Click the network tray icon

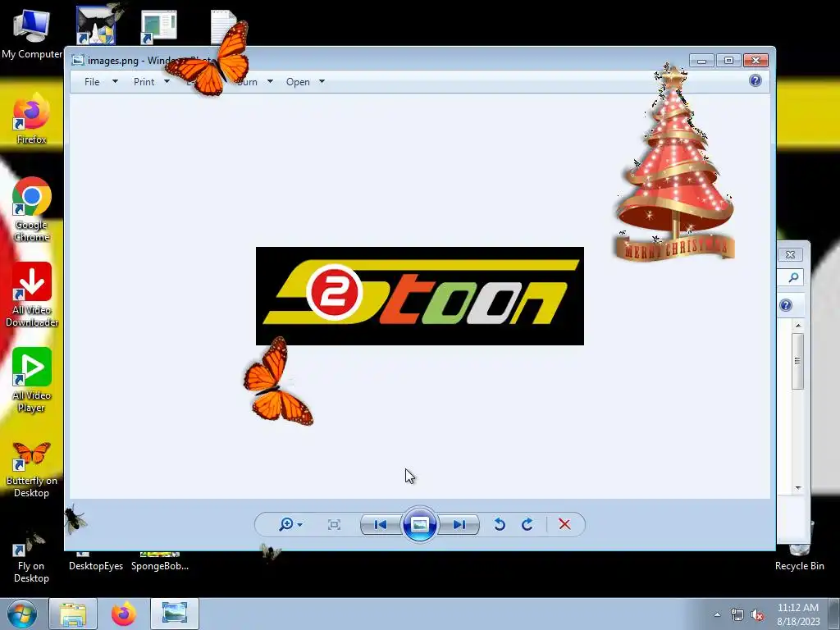pyautogui.click(x=737, y=615)
